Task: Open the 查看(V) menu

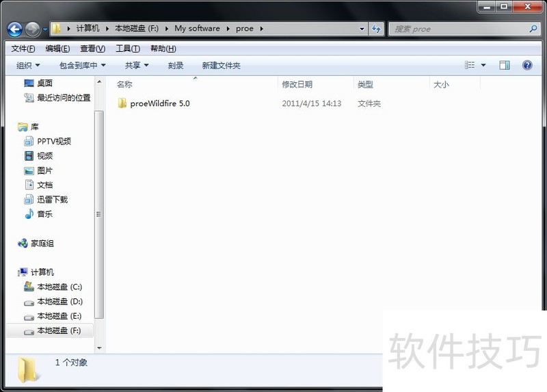Action: click(x=92, y=49)
